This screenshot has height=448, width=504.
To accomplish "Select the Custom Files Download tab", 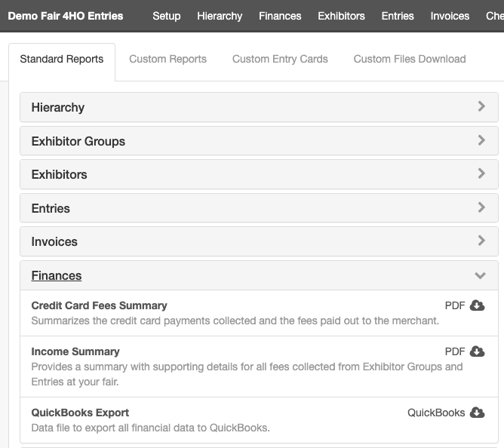I will pos(410,59).
